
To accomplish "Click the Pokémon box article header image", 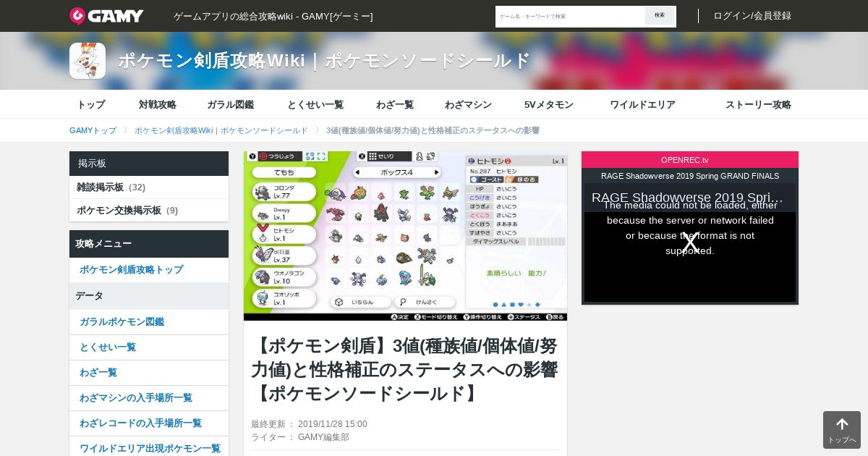I will click(405, 236).
